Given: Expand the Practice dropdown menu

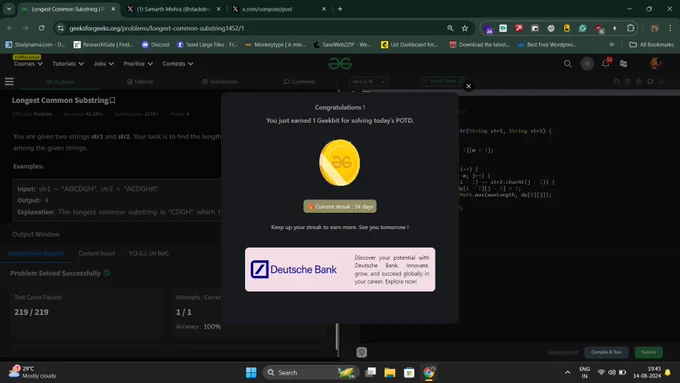Looking at the screenshot, I should pos(138,64).
